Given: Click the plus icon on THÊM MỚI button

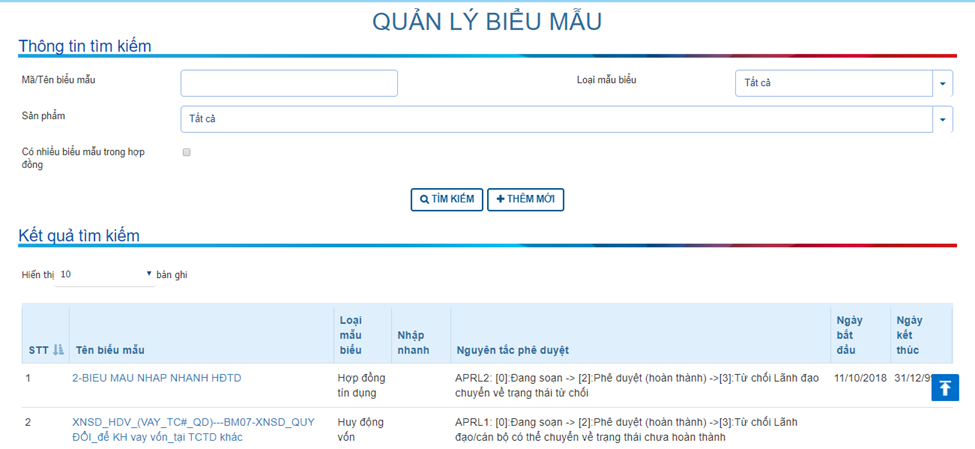Looking at the screenshot, I should (x=501, y=200).
